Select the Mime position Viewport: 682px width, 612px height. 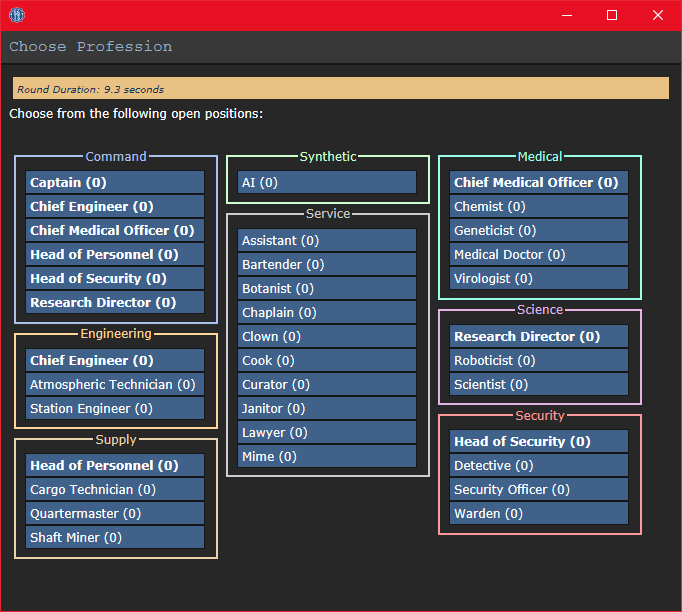click(x=327, y=456)
